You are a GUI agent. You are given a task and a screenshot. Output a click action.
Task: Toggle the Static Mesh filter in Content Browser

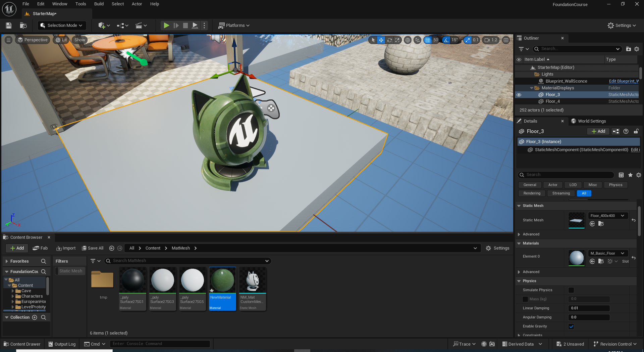[70, 271]
